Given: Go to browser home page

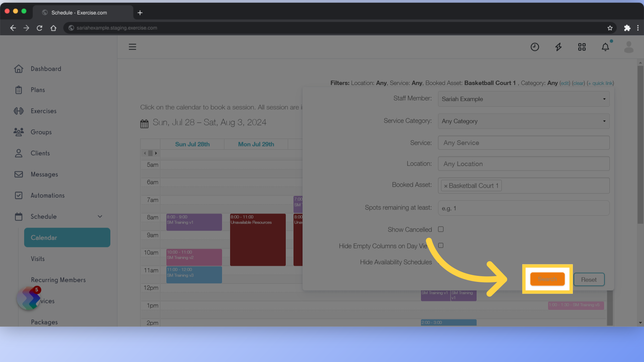Looking at the screenshot, I should pyautogui.click(x=53, y=28).
